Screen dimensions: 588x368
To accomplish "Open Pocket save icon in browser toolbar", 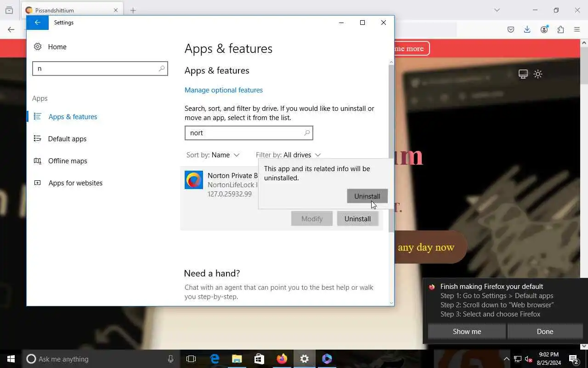I will click(511, 30).
